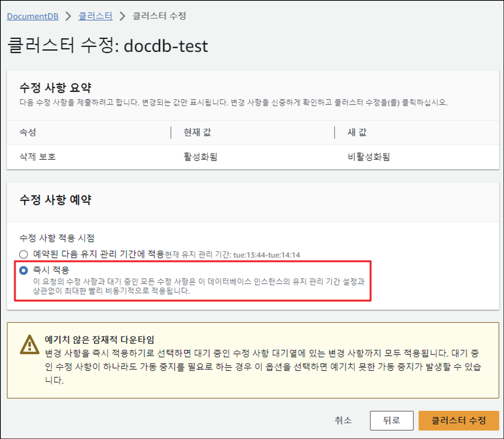Click the 클러스터 수정 breadcrumb text
Image resolution: width=504 pixels, height=439 pixels.
pos(159,16)
